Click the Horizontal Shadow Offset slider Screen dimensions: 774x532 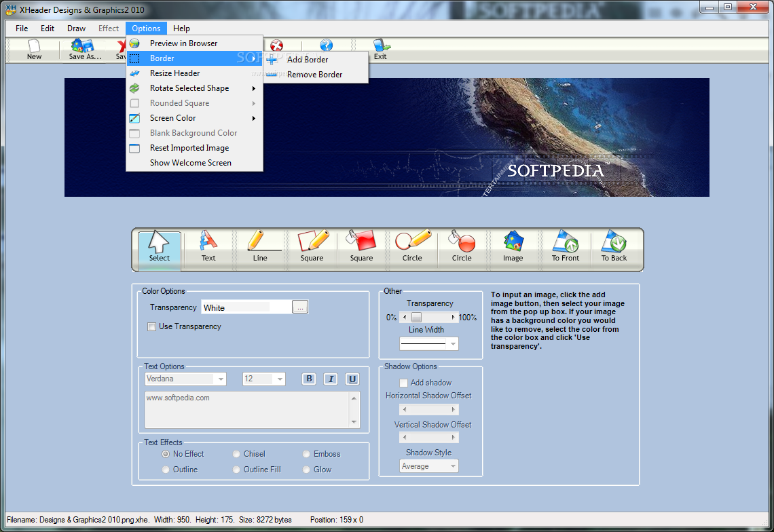[428, 410]
